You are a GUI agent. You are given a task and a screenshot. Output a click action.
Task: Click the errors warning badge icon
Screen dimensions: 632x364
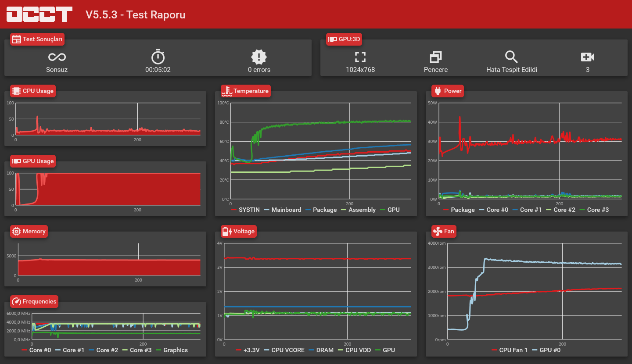(x=259, y=57)
